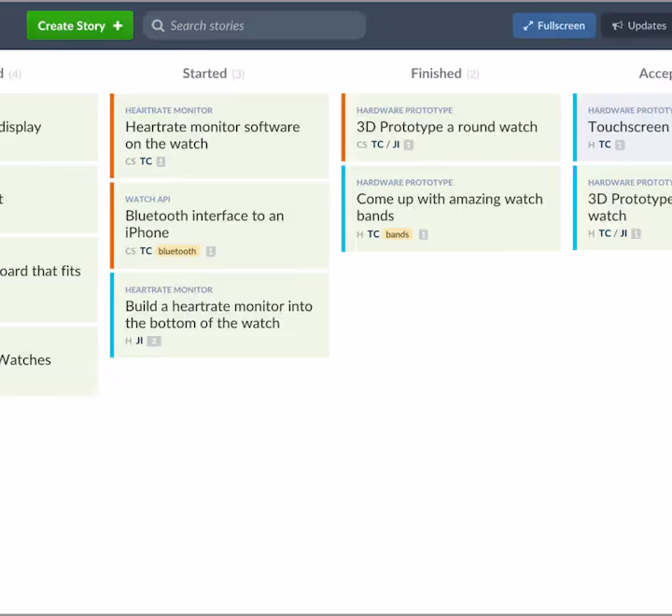672x616 pixels.
Task: Click points badge on amazing watch bands story
Action: coord(424,234)
